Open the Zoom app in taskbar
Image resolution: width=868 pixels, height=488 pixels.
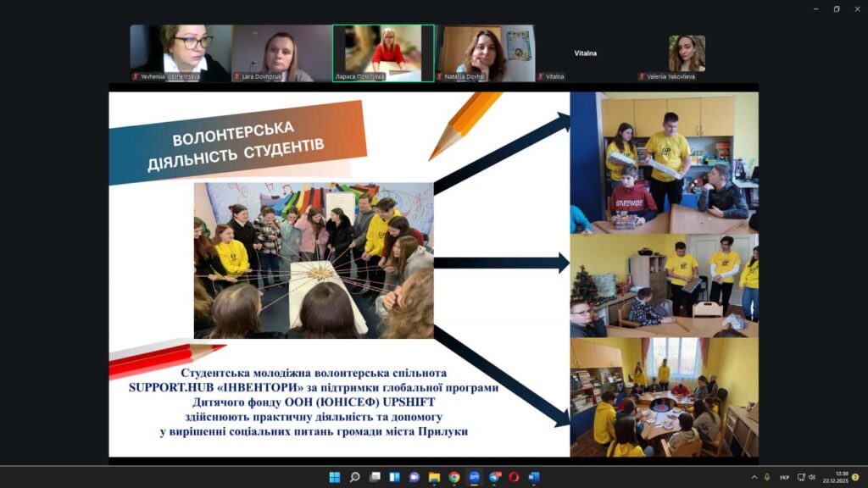click(474, 477)
